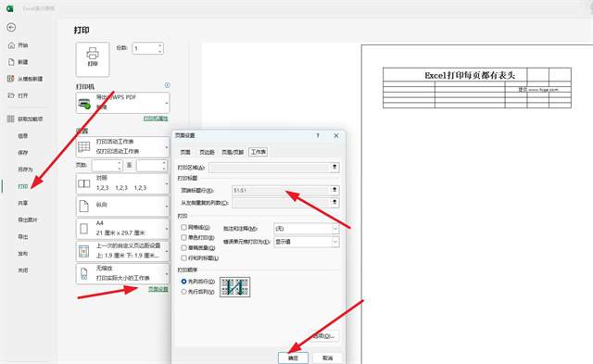The height and width of the screenshot is (364, 593).
Task: Click the collapse-dialog button for 打印区域 field
Action: tap(334, 167)
